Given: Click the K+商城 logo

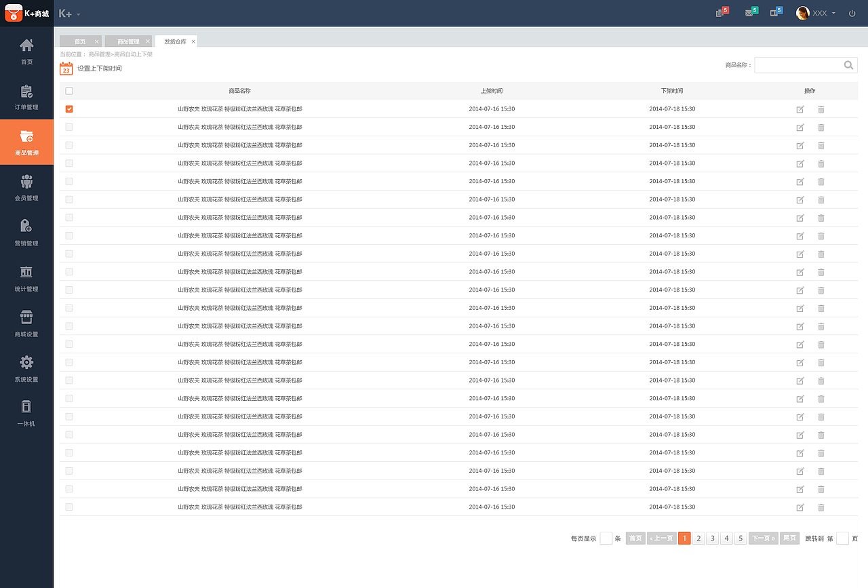Looking at the screenshot, I should [26, 14].
